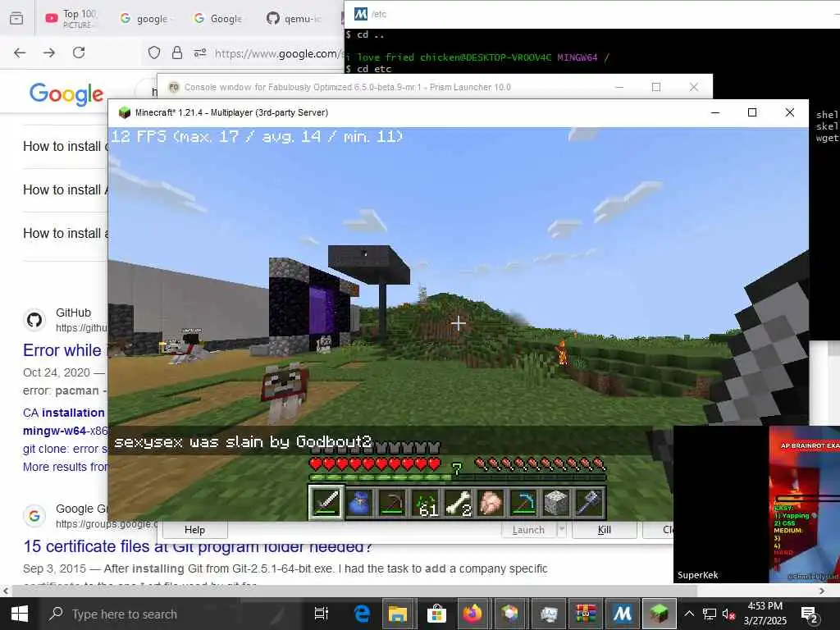Click the Kill button in Prism console

tap(605, 530)
